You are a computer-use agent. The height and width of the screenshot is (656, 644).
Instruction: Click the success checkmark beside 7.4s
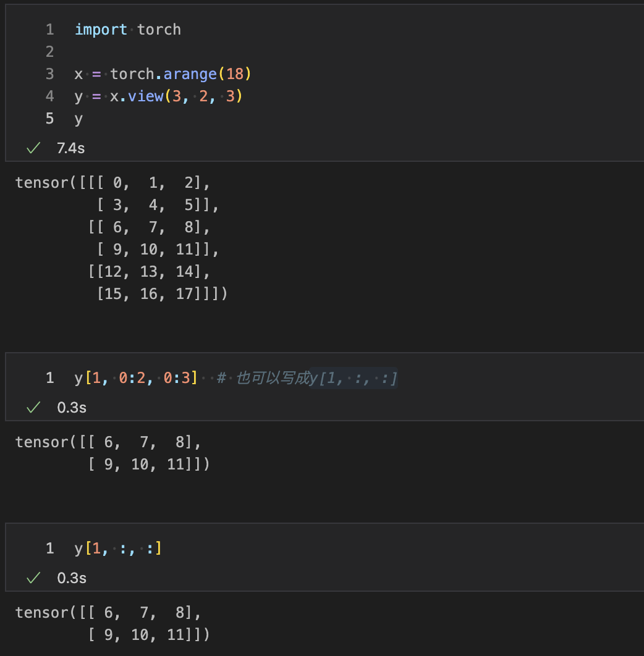click(33, 148)
